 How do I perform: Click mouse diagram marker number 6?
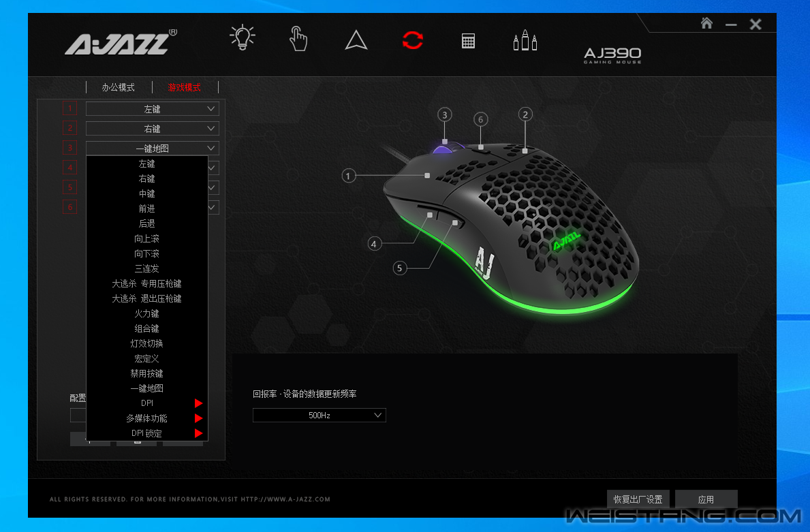click(x=481, y=120)
